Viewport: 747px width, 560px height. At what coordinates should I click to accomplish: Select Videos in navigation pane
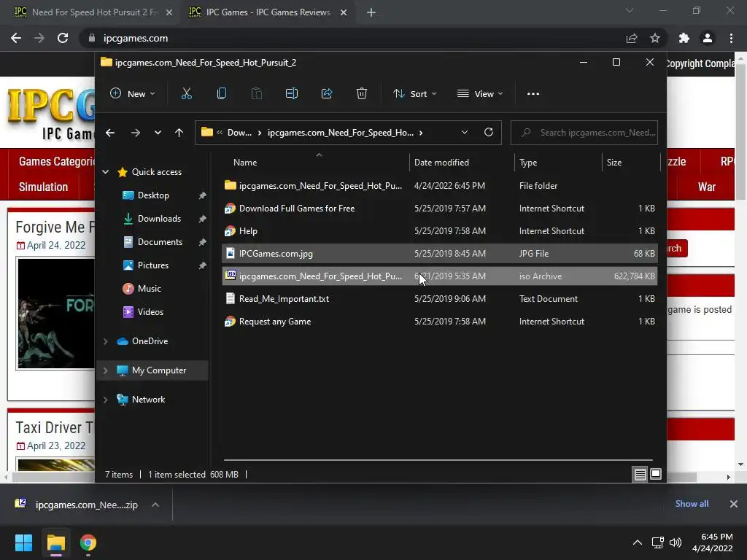(x=150, y=312)
